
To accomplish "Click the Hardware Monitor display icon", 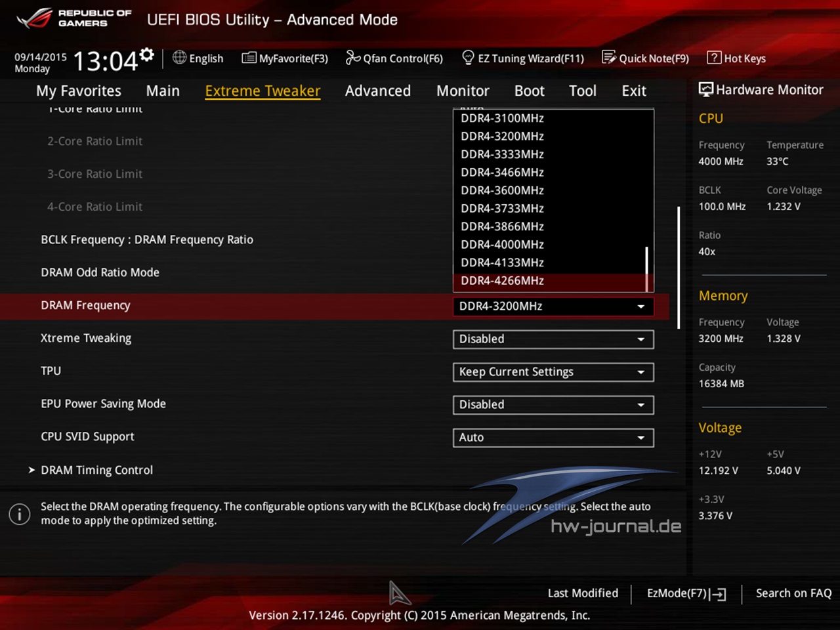I will click(x=706, y=90).
